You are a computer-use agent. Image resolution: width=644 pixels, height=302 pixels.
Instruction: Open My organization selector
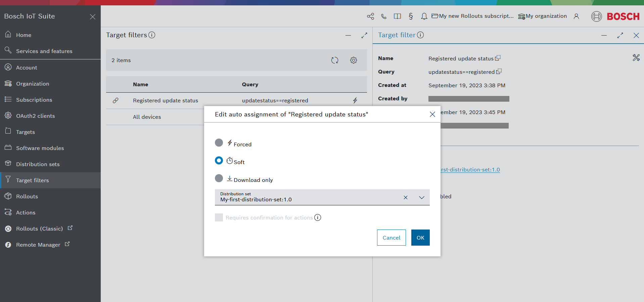point(542,16)
